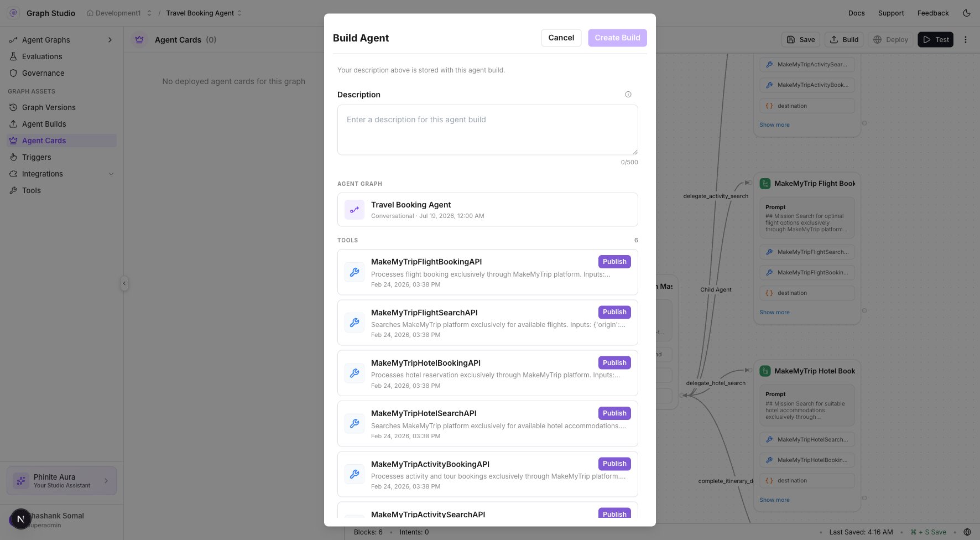Open the Feedback link

[x=933, y=13]
